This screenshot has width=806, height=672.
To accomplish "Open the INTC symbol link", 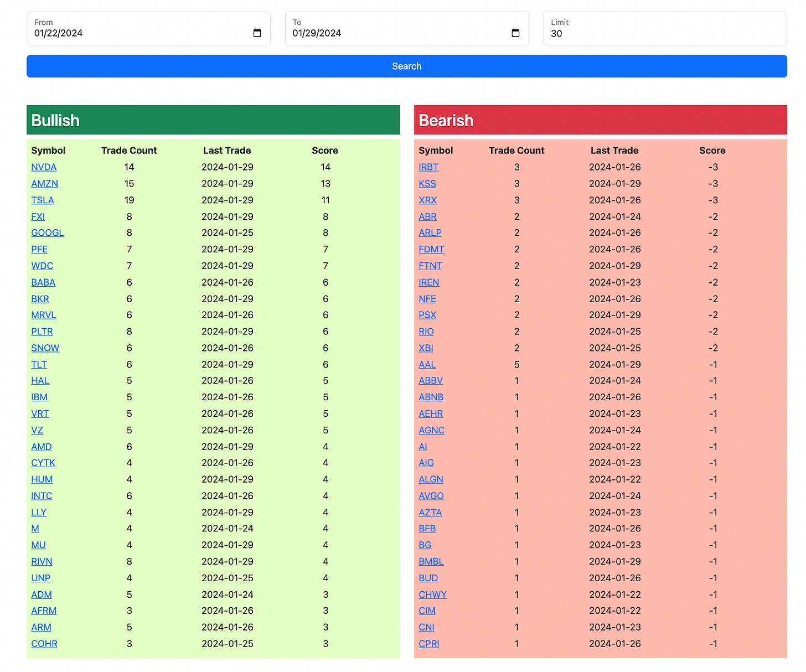I will [42, 496].
